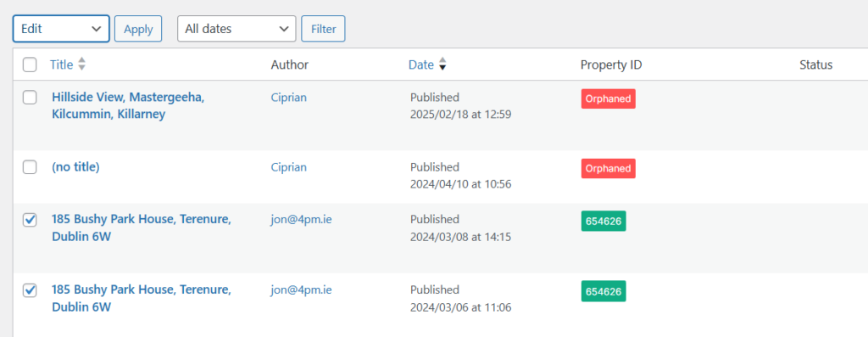
Task: Click the Filter button
Action: pyautogui.click(x=323, y=29)
